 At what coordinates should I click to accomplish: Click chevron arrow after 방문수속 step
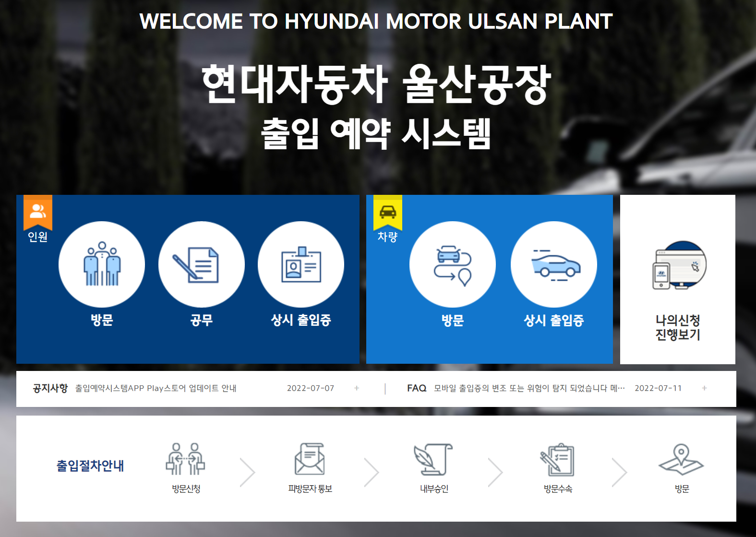[620, 473]
